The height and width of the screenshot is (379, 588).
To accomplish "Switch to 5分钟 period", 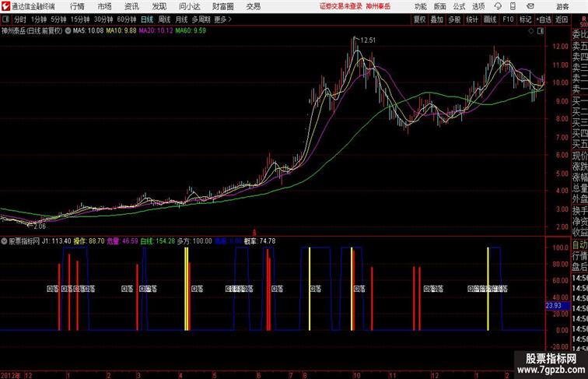I will click(x=58, y=19).
